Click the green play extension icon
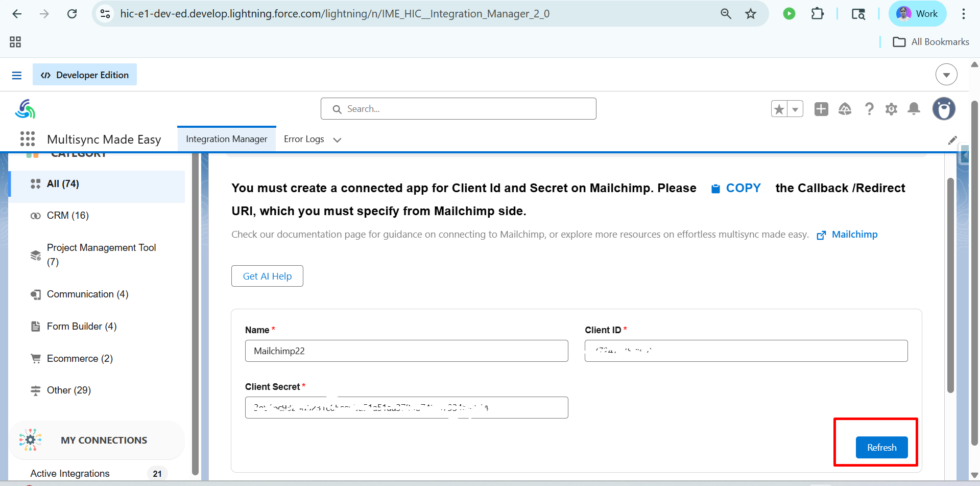The height and width of the screenshot is (486, 980). tap(789, 14)
